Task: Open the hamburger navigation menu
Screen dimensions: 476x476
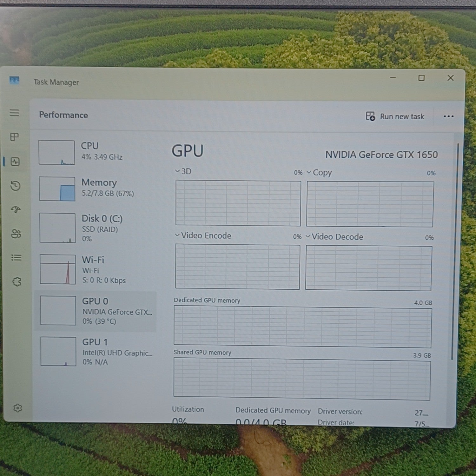Action: pos(14,113)
